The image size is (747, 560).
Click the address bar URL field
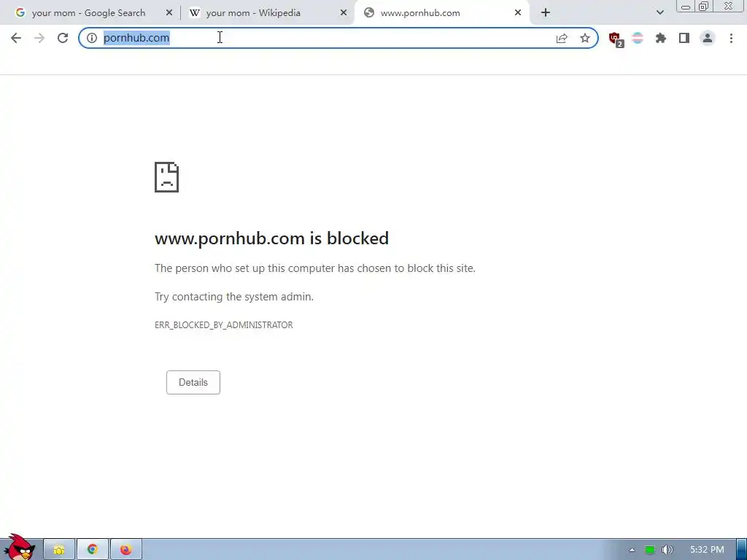[x=338, y=38]
